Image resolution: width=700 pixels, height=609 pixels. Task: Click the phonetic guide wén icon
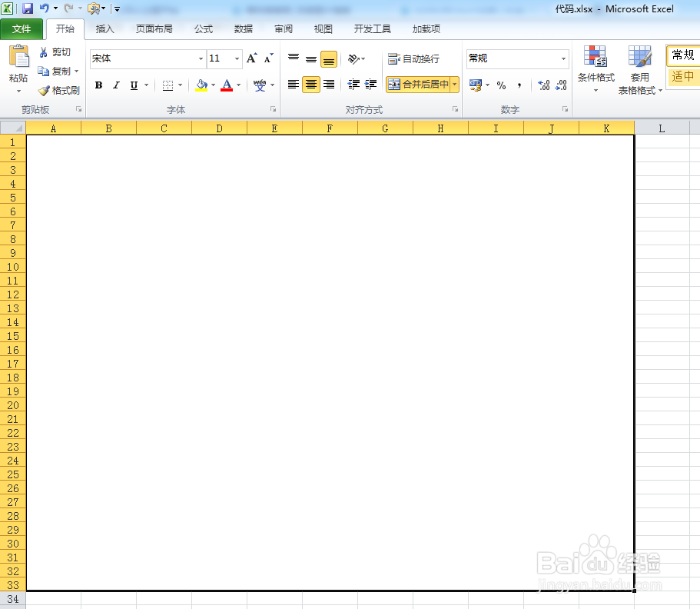pyautogui.click(x=260, y=85)
